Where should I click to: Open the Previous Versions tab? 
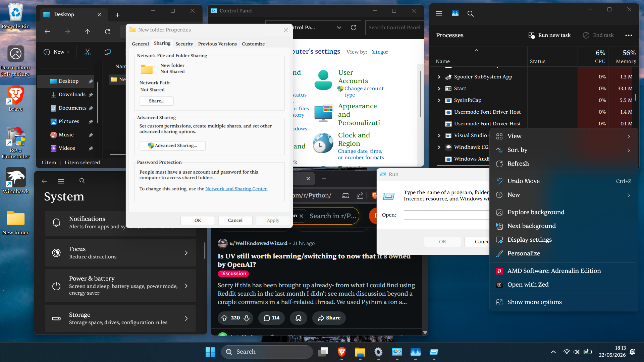click(217, 44)
